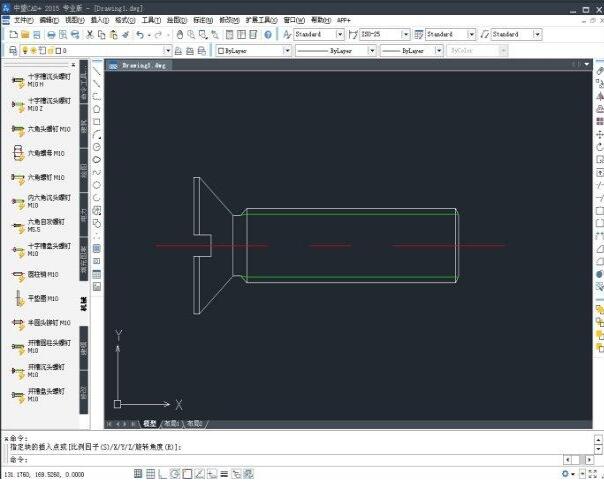
Task: Close the tool palette with X
Action: (x=73, y=65)
